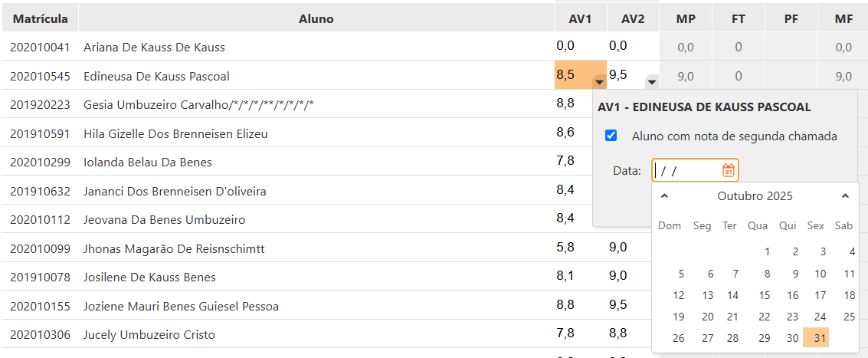The height and width of the screenshot is (358, 868).
Task: Pick day 1 in the calendar
Action: (x=768, y=251)
